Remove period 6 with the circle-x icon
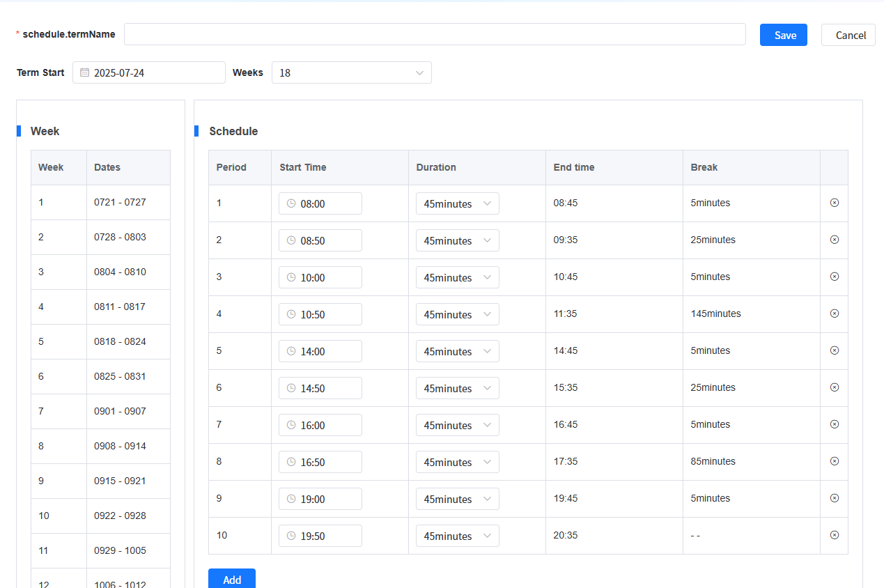The image size is (884, 588). [x=834, y=387]
